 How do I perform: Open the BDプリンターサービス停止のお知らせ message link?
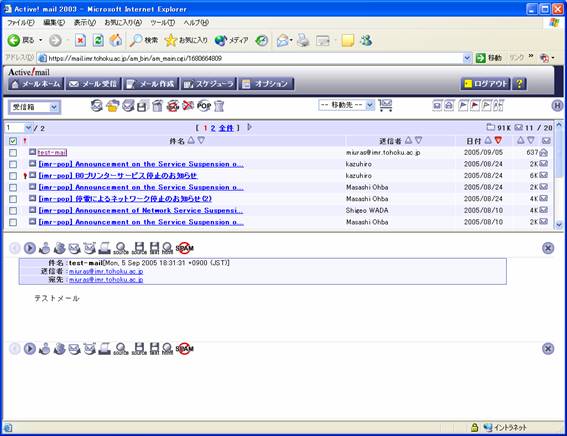coord(118,176)
